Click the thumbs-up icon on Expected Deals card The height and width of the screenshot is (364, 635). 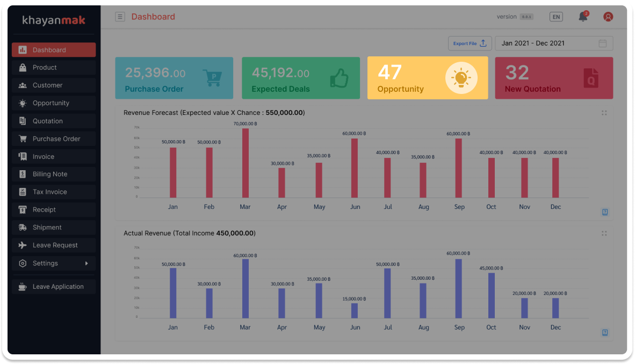pyautogui.click(x=339, y=78)
